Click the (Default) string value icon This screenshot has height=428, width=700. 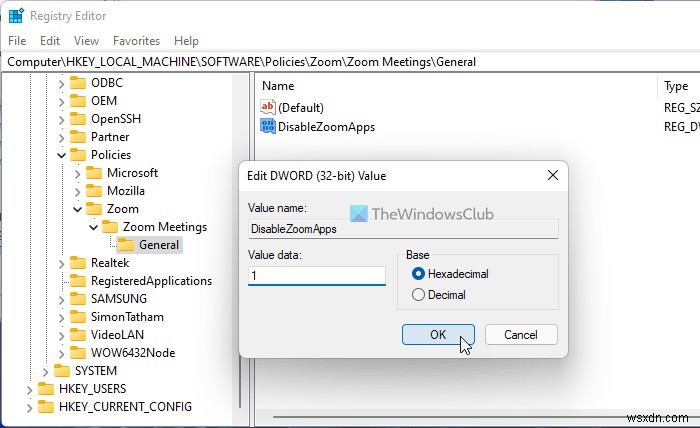(x=268, y=107)
